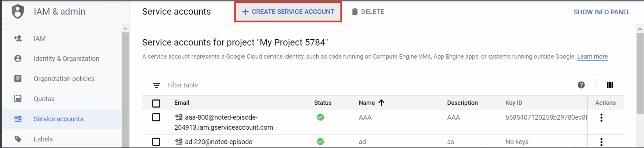Click the 'No keys' cell

point(517,142)
